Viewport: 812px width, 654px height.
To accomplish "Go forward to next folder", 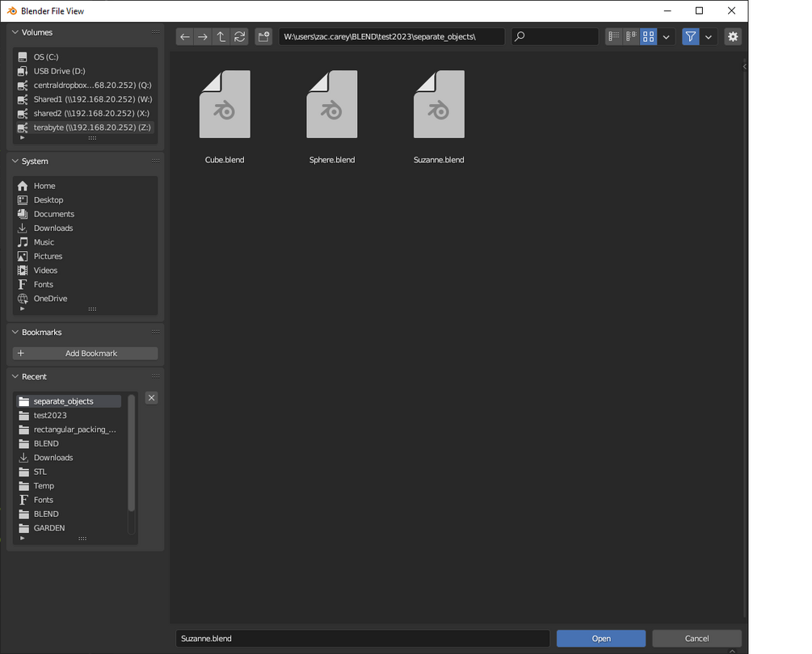I will coord(203,36).
